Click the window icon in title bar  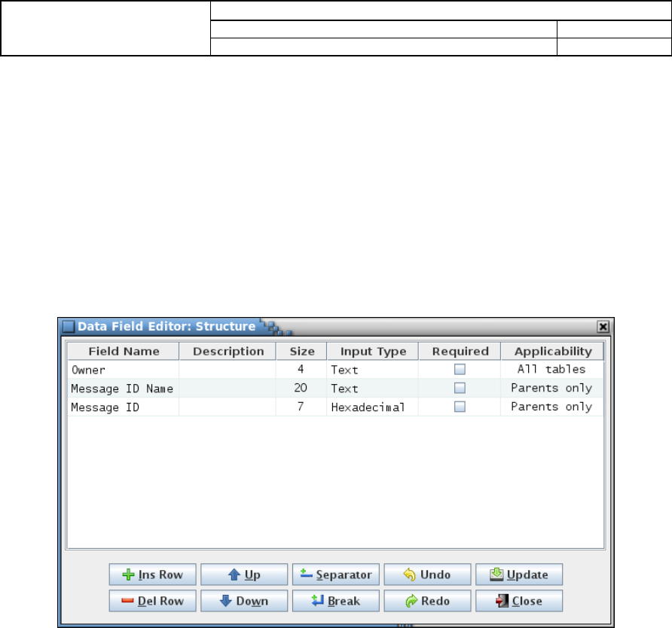click(x=69, y=327)
